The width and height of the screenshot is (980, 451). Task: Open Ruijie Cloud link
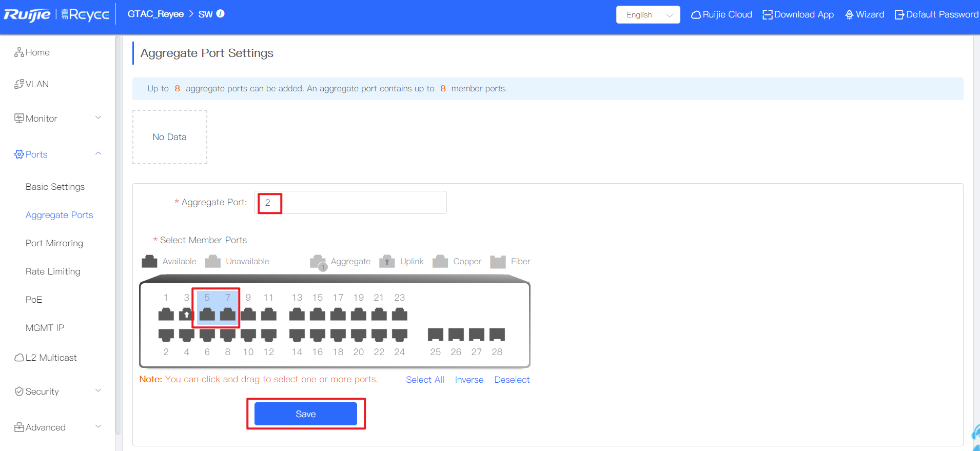click(721, 14)
